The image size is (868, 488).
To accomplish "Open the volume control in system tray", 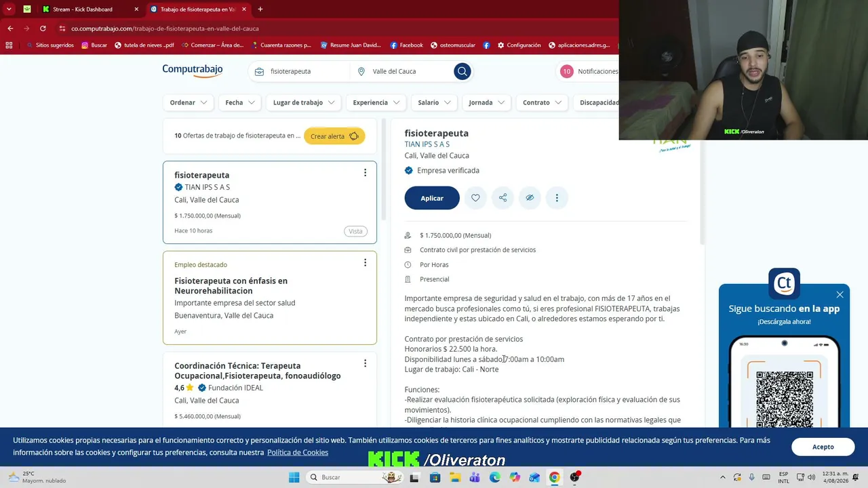I will (x=811, y=477).
